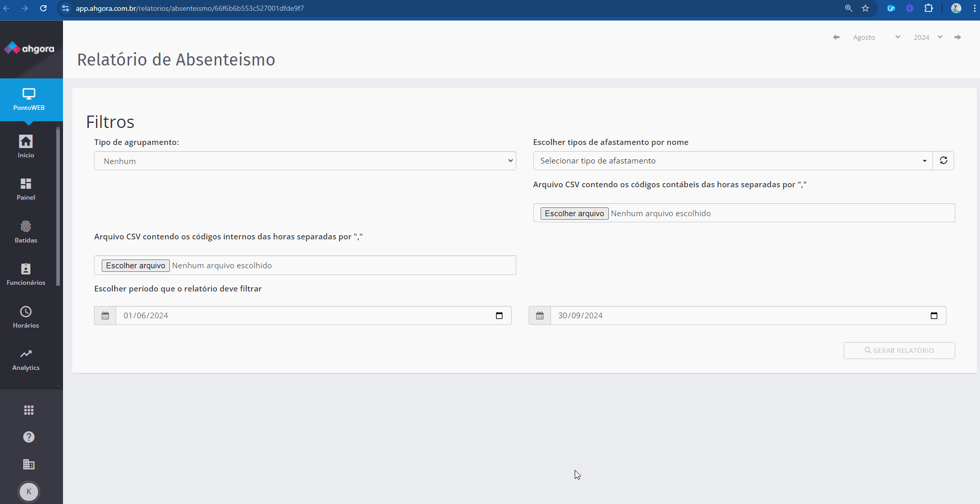The height and width of the screenshot is (504, 980).
Task: Refresh the afastamento types list
Action: pos(943,160)
